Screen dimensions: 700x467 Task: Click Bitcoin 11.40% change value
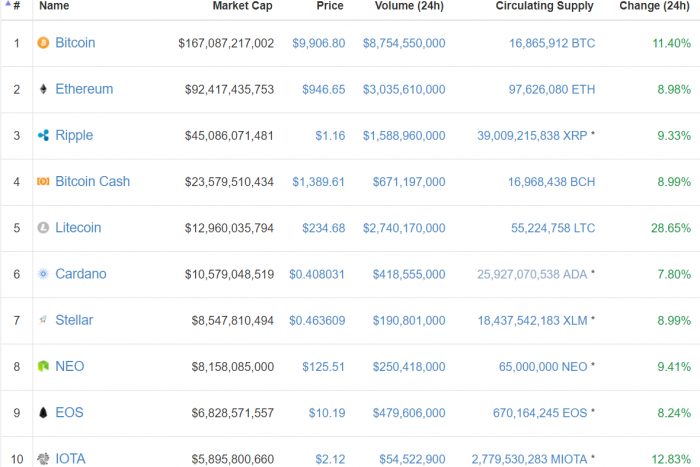click(672, 43)
